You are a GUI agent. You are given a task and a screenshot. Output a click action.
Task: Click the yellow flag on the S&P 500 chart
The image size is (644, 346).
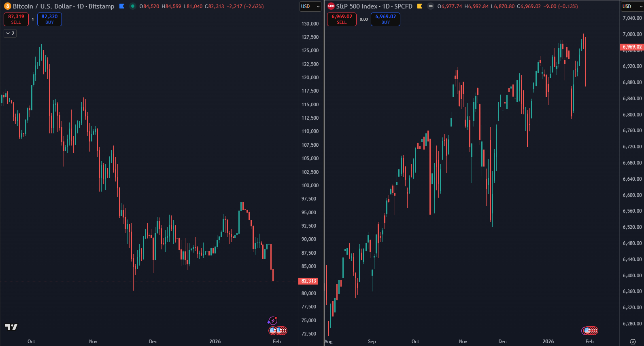click(x=420, y=6)
